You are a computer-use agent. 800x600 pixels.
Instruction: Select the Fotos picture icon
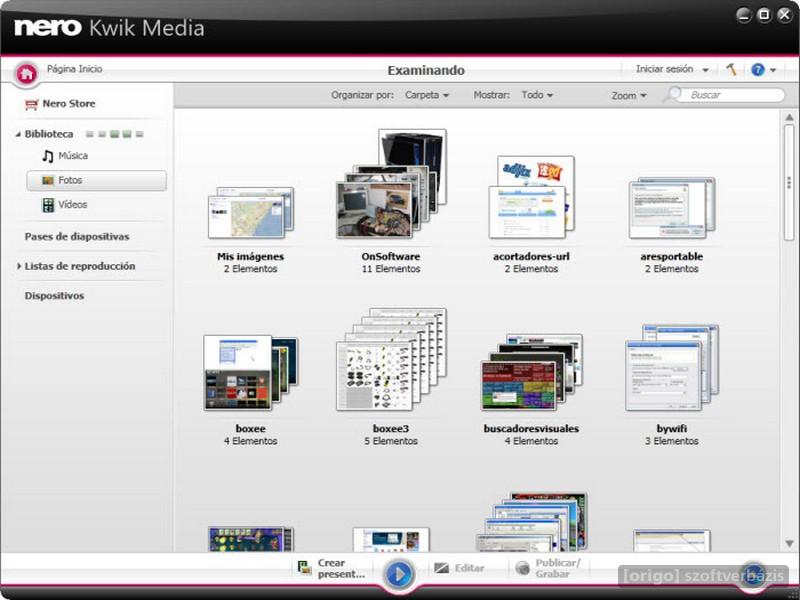point(48,181)
